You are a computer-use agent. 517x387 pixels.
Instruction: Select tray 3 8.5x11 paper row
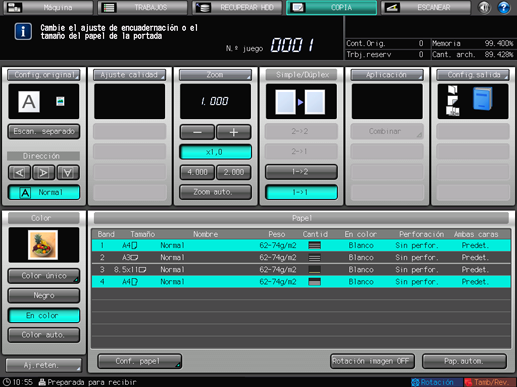pos(301,270)
